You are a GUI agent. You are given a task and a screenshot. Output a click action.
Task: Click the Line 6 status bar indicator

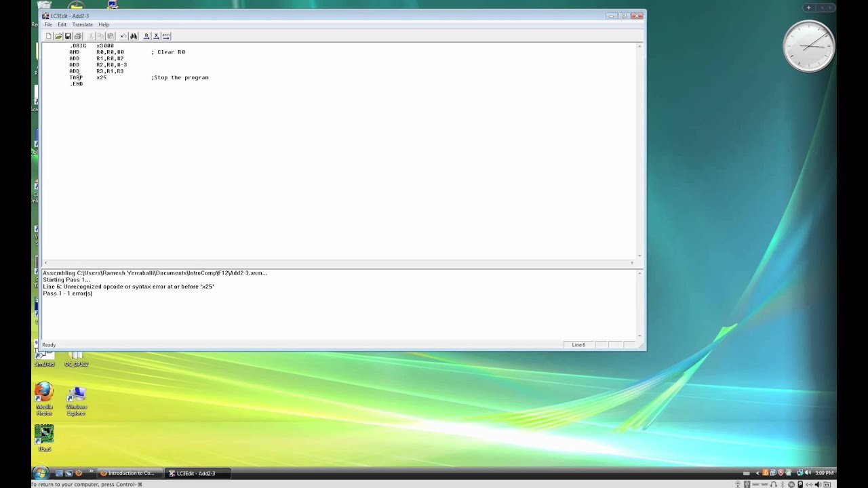pos(578,345)
